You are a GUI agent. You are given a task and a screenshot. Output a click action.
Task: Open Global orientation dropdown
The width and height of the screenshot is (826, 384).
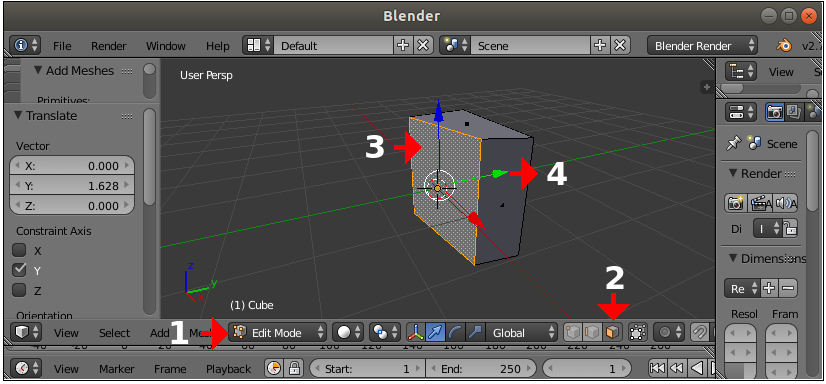(522, 332)
